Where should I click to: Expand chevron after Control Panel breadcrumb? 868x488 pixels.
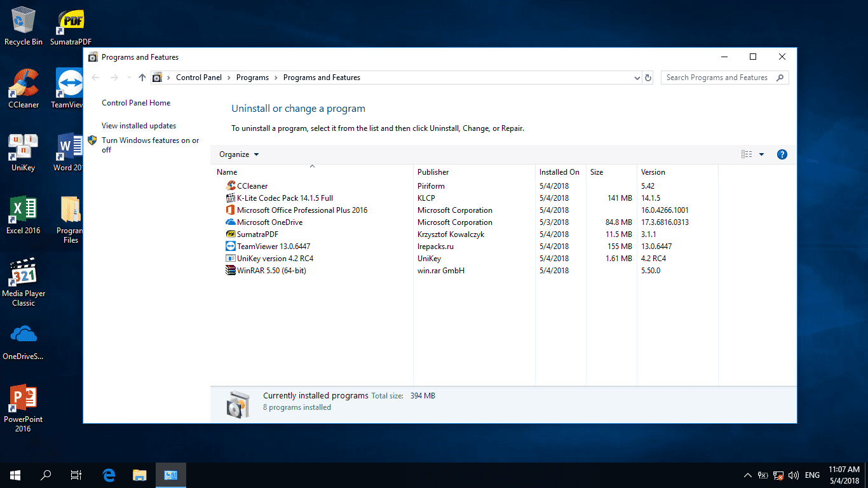pos(229,78)
